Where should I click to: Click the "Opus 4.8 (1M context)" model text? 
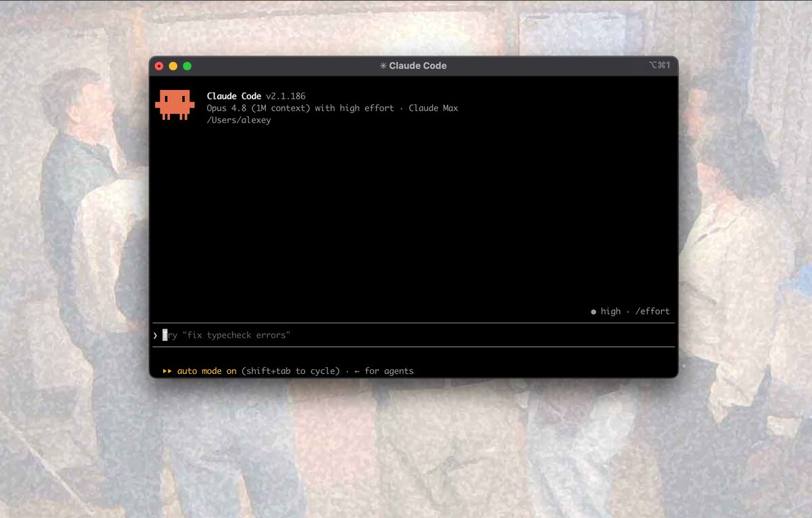[x=258, y=108]
